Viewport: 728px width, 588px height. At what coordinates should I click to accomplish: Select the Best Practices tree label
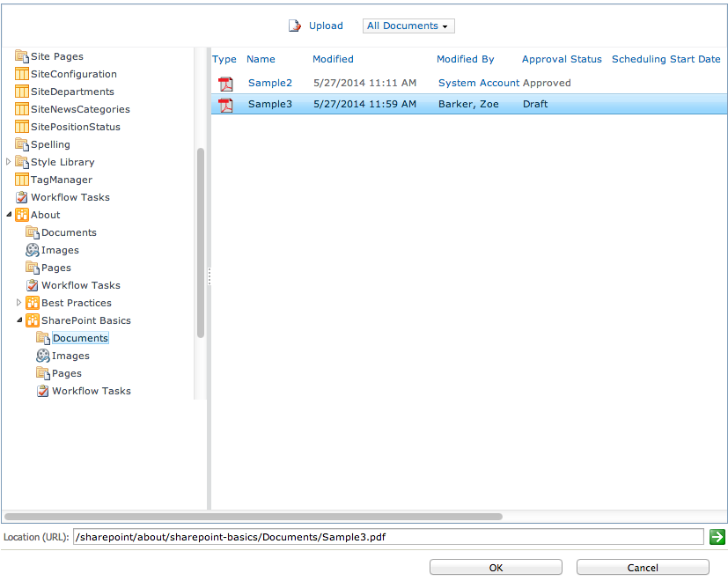click(77, 303)
